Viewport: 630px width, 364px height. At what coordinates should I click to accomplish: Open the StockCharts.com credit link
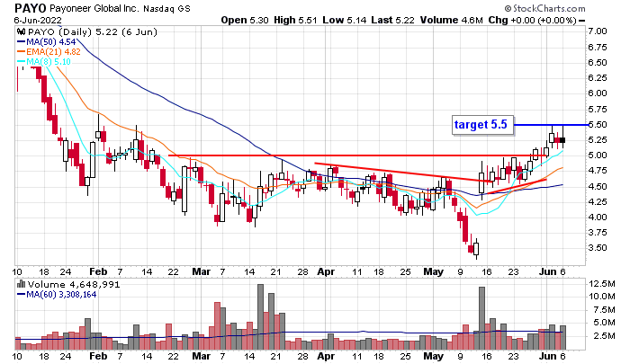544,8
